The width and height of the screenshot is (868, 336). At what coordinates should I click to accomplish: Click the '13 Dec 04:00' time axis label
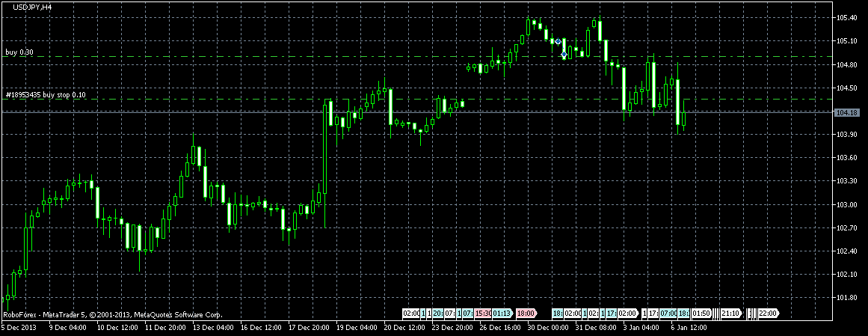pos(214,327)
